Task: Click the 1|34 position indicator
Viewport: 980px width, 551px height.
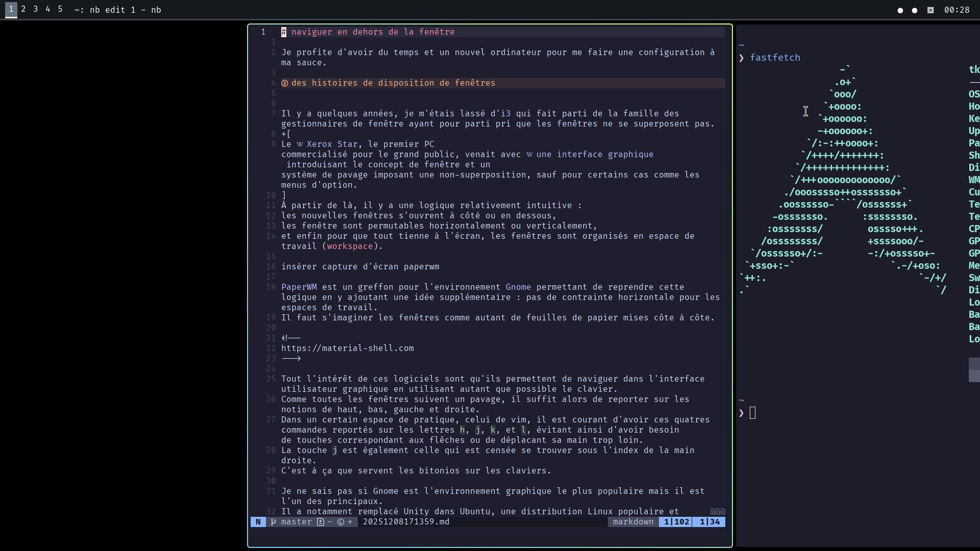Action: (x=709, y=522)
